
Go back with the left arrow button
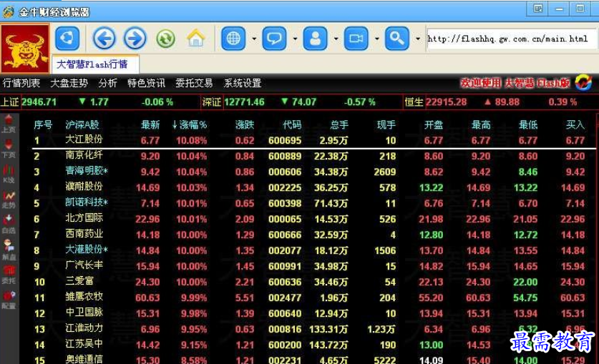[x=104, y=39]
